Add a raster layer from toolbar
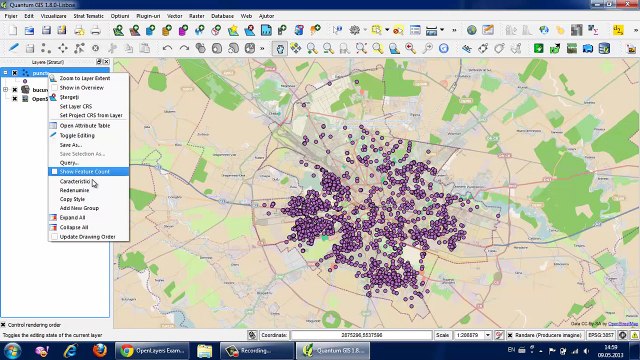The image size is (640, 360). tap(134, 30)
